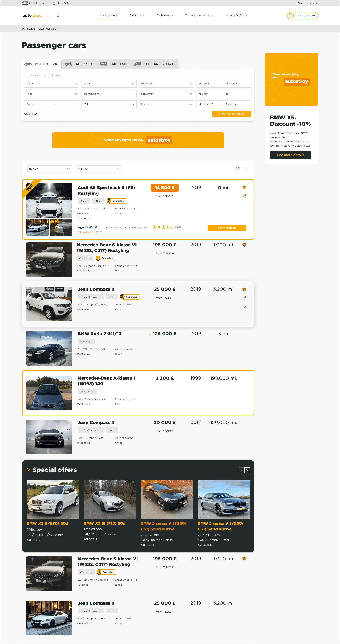340x644 pixels.
Task: Click the Guarantee 3 badge on Jeep Compass
Action: click(130, 297)
